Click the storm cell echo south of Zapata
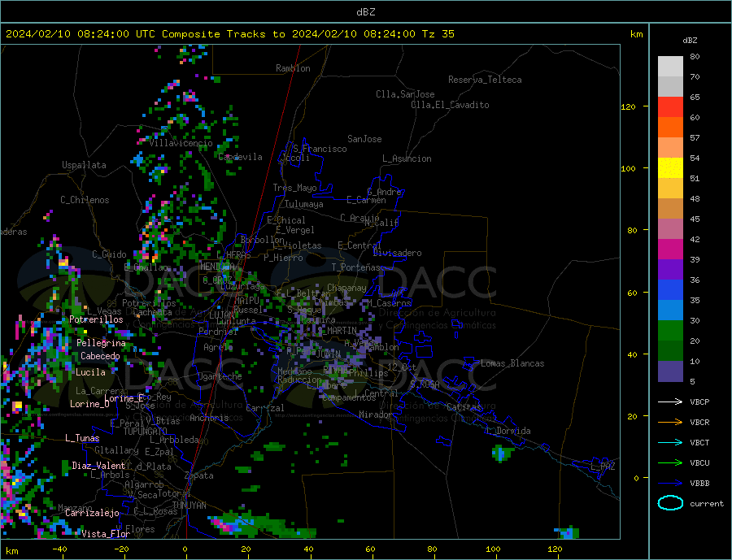Viewport: 732px width, 560px height. [261, 526]
